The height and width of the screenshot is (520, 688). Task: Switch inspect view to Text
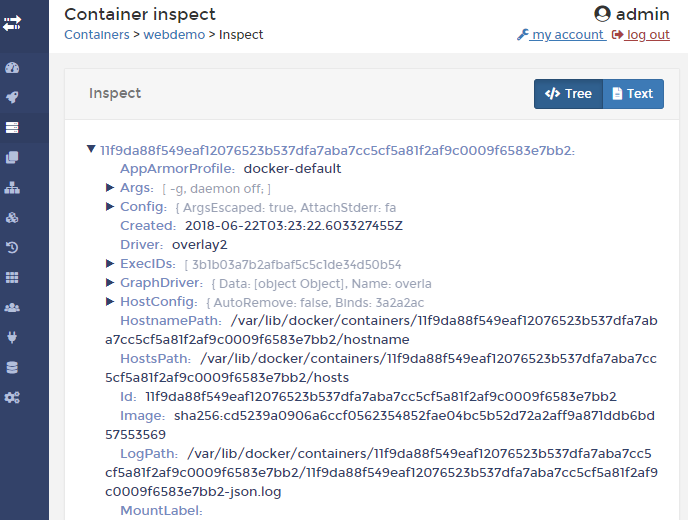tap(632, 94)
